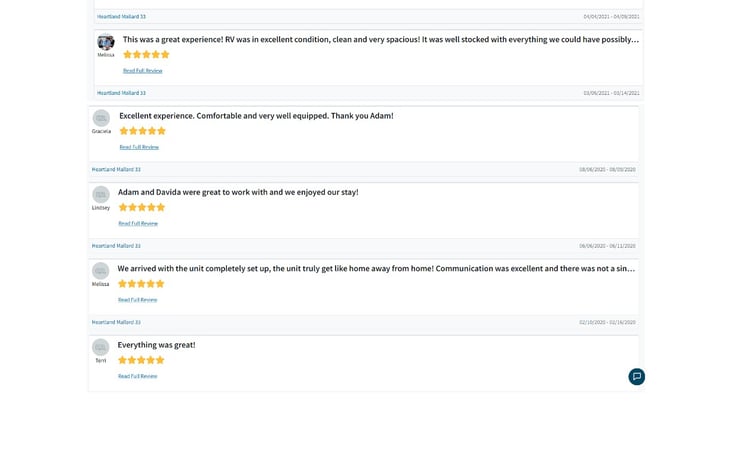Screen dimensions: 731x469
Task: Click avatar beside "We arrived with the unit" review
Action: point(101,271)
